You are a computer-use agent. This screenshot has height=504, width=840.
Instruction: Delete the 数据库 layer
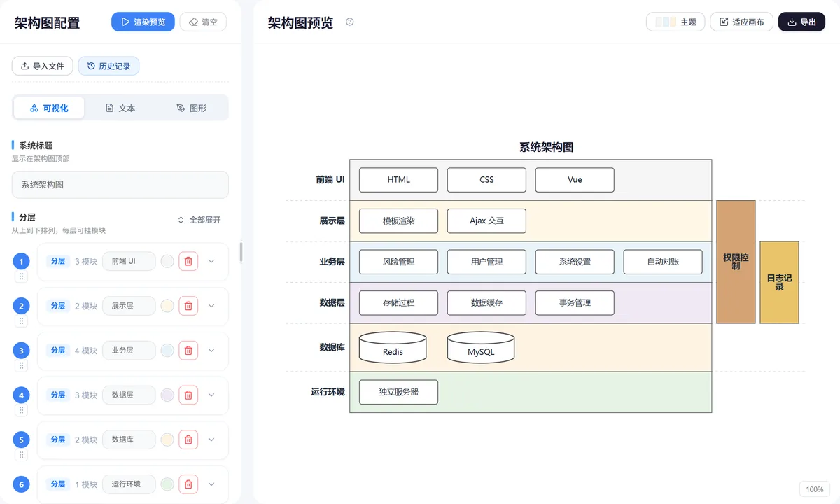188,440
